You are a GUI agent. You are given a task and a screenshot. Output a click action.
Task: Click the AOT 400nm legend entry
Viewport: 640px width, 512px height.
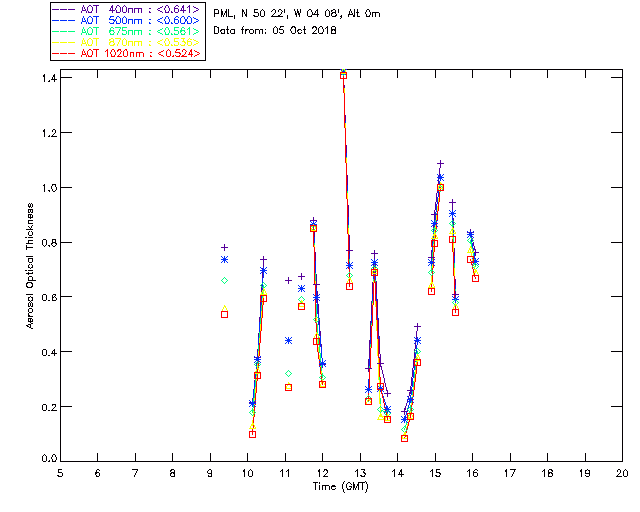126,9
